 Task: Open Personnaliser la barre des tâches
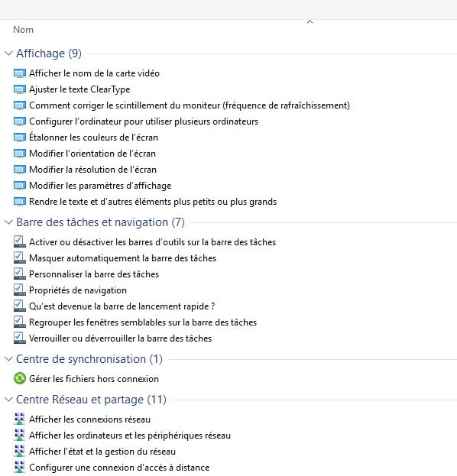pos(94,274)
